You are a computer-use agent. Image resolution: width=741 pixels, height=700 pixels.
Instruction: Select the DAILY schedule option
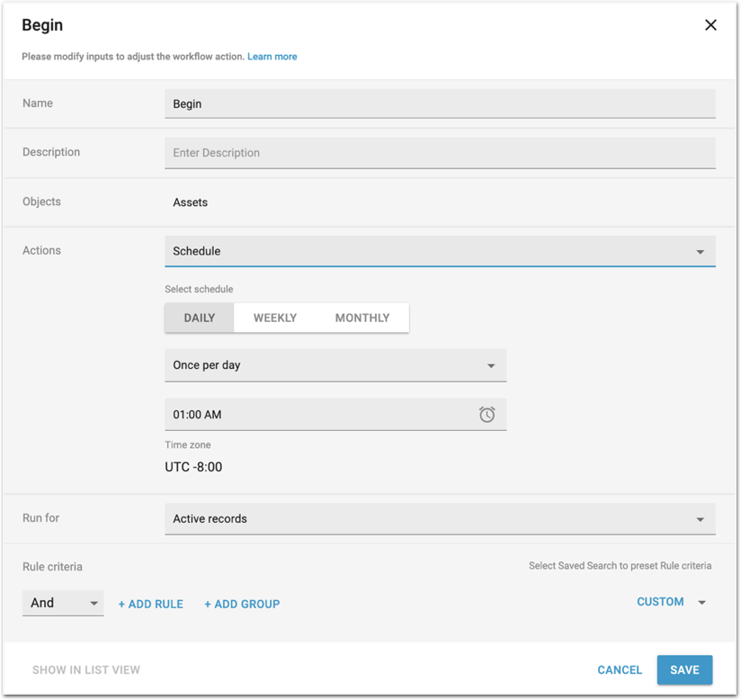tap(199, 318)
